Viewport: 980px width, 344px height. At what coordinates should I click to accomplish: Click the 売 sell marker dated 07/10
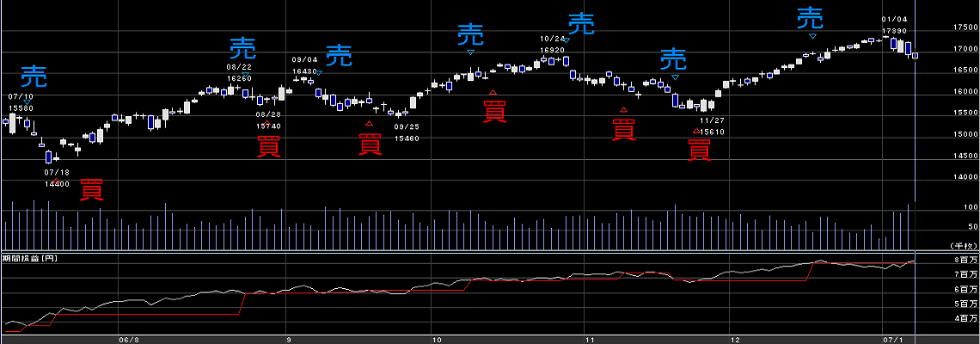coord(34,76)
